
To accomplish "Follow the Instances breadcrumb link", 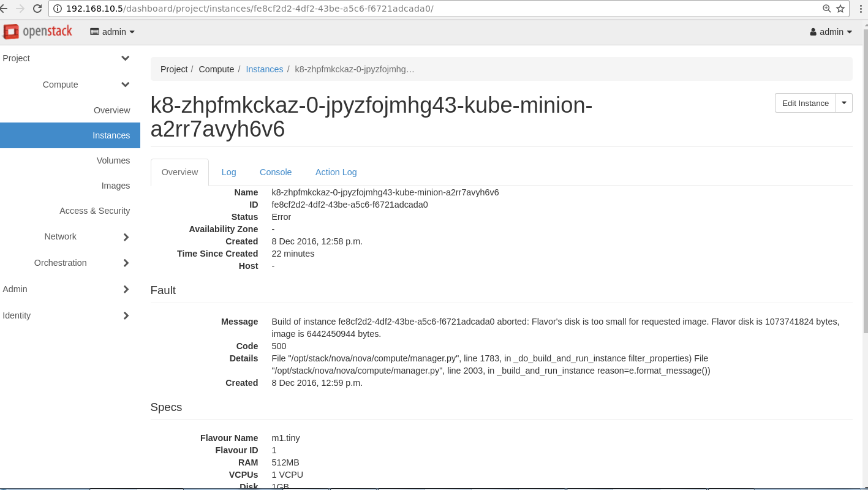I will (265, 69).
